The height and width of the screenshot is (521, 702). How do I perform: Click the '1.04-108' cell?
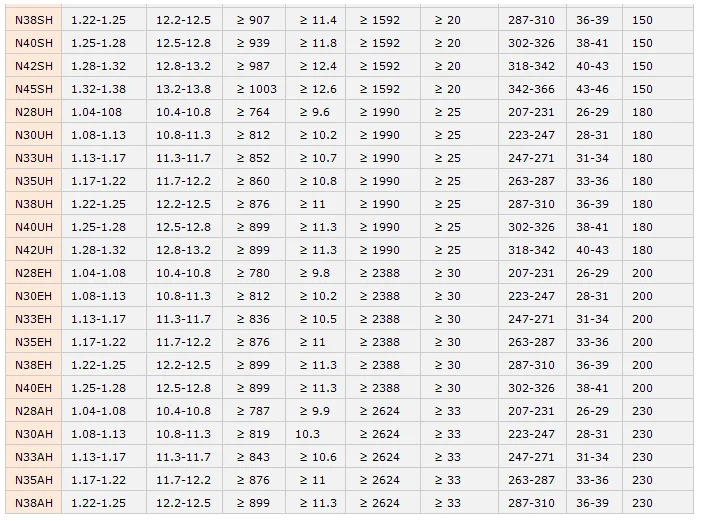(x=104, y=112)
